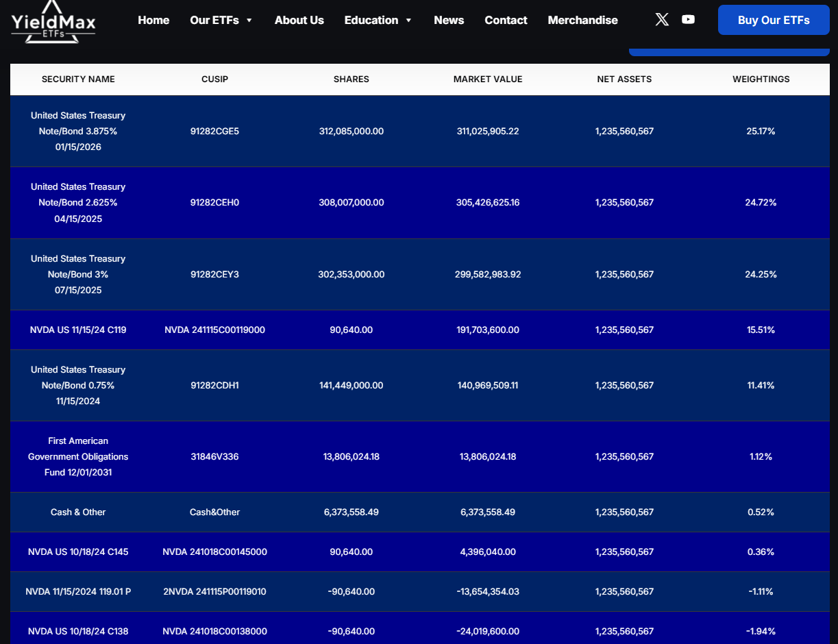Click the -1.94% weighting value
Image resolution: width=838 pixels, height=644 pixels.
click(x=761, y=632)
